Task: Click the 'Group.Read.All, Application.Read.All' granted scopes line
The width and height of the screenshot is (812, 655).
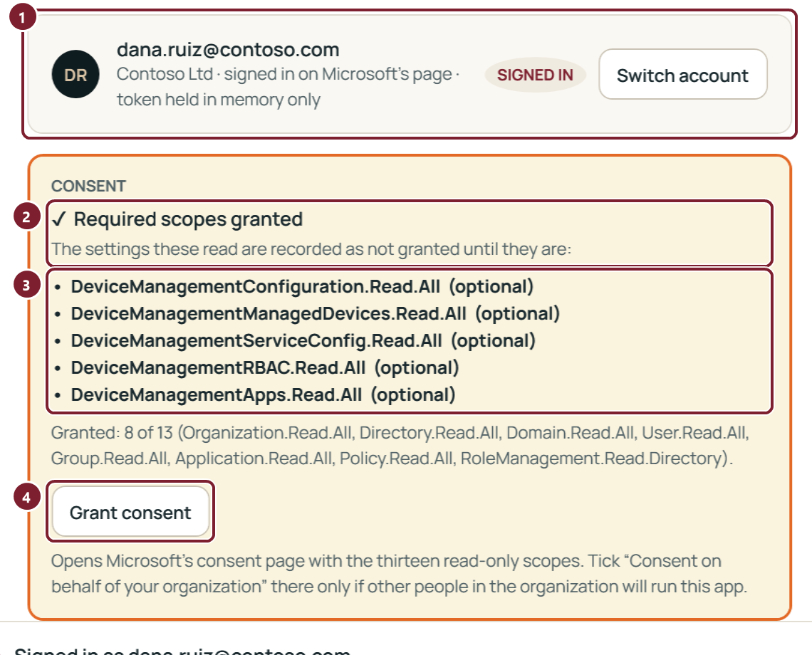Action: pos(392,459)
